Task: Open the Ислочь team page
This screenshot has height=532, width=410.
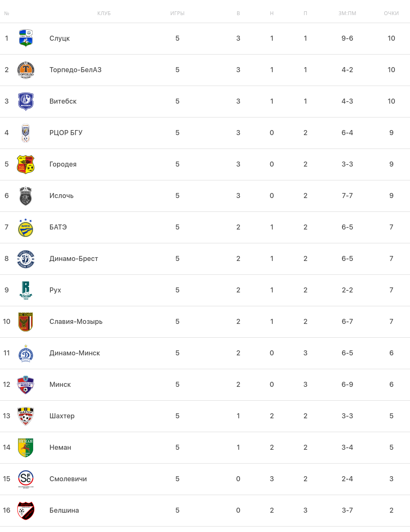Action: 61,196
